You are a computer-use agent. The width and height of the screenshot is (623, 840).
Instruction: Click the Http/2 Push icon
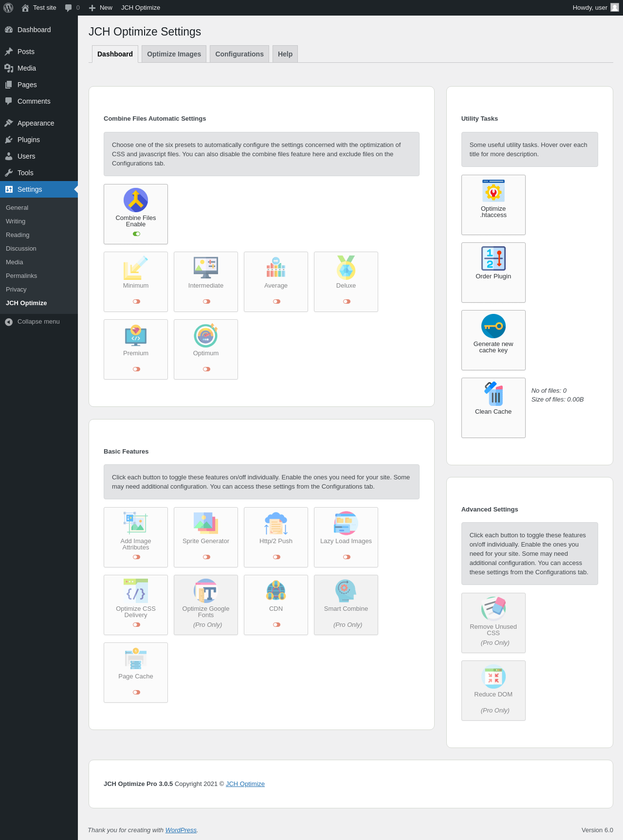[x=276, y=523]
